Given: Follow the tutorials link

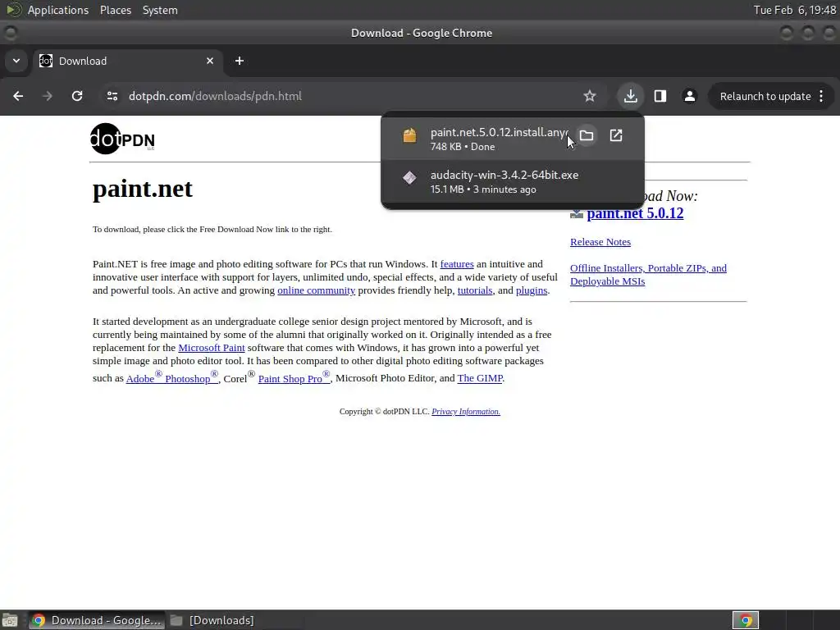Looking at the screenshot, I should click(475, 290).
